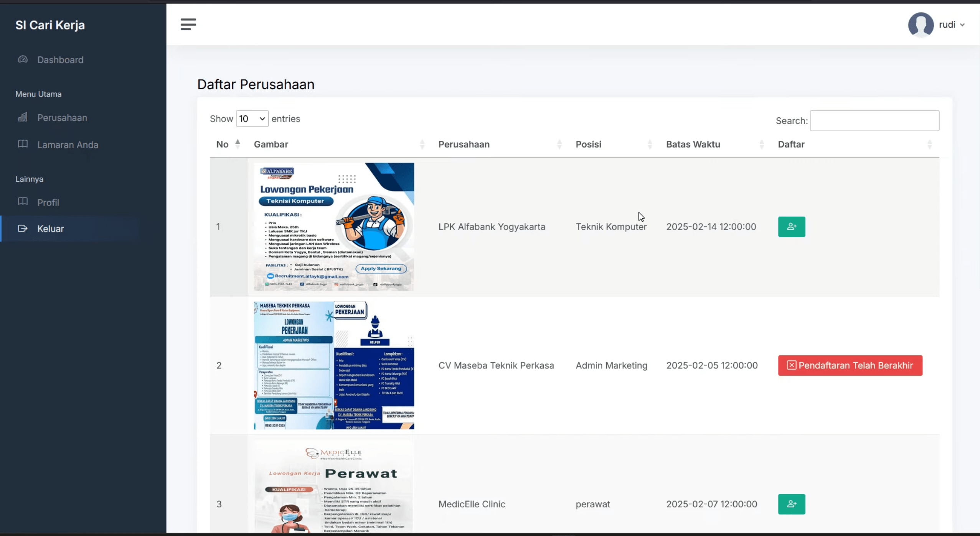This screenshot has width=980, height=536.
Task: Click the Profil book icon
Action: click(23, 202)
